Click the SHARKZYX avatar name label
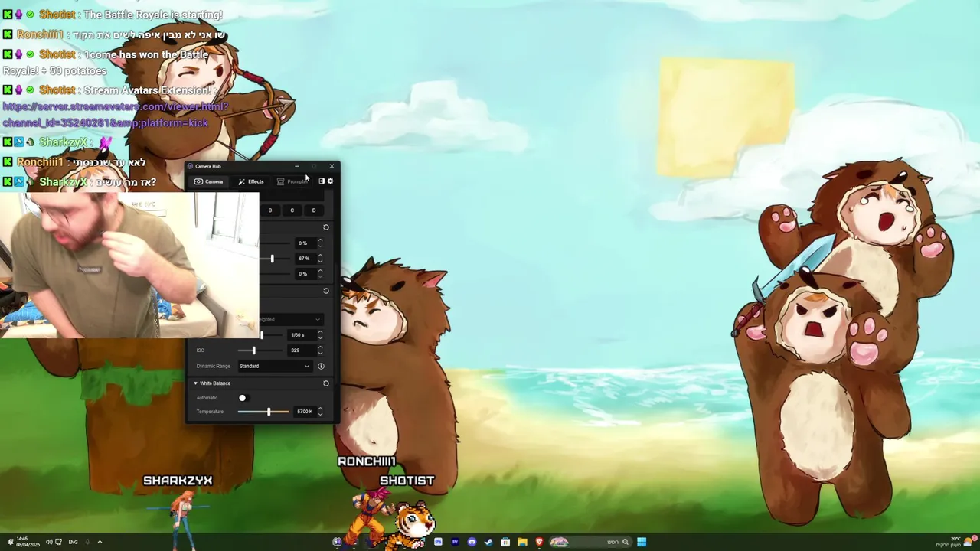Image resolution: width=980 pixels, height=551 pixels. [178, 481]
